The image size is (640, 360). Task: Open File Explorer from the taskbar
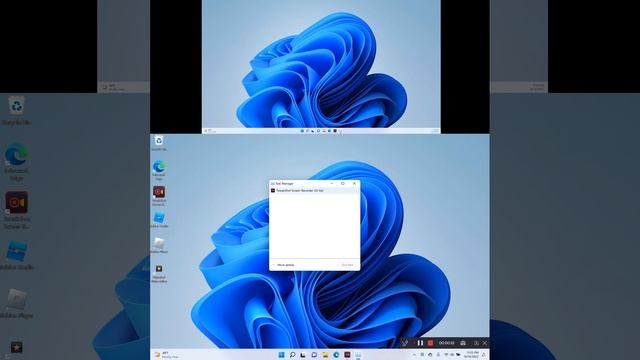click(325, 355)
